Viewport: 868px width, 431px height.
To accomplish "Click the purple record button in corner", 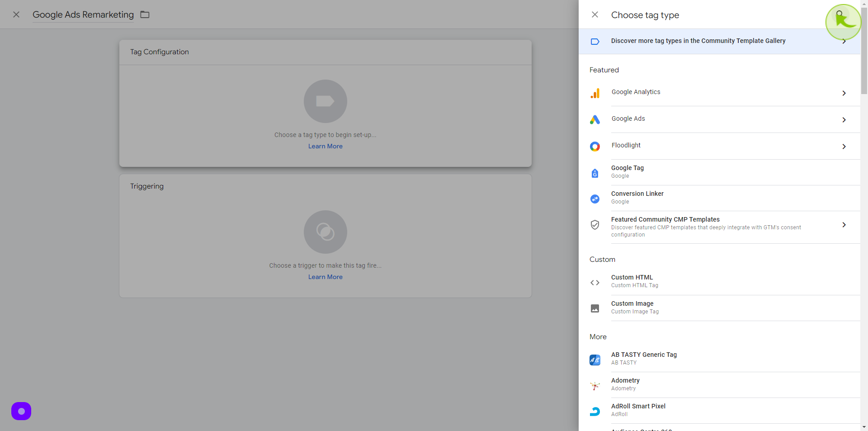I will [21, 411].
